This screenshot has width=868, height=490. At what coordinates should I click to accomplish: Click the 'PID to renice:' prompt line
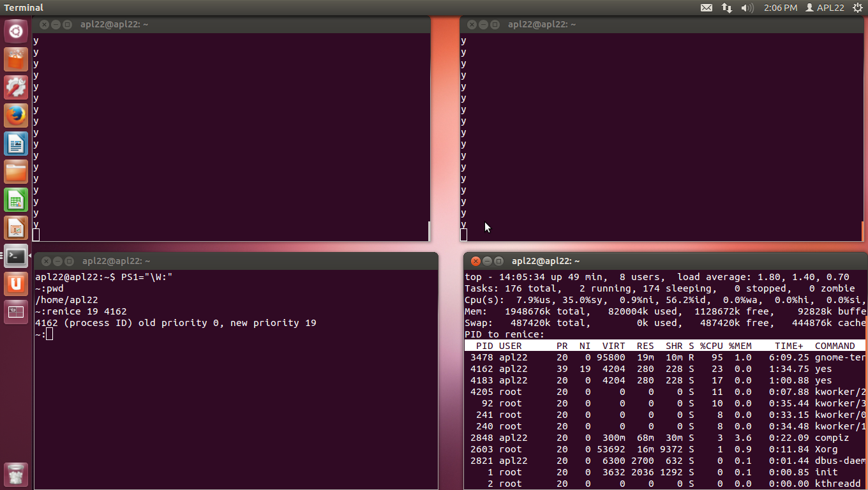[504, 334]
